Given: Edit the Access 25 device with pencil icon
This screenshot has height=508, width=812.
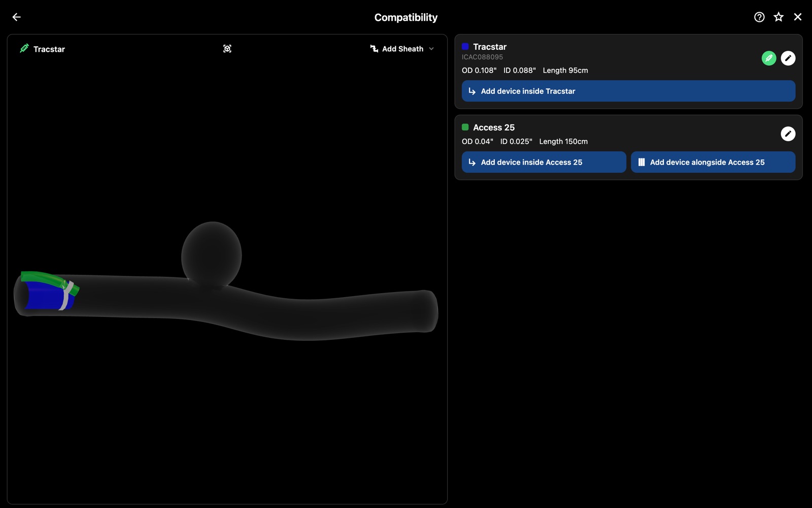Looking at the screenshot, I should (x=788, y=134).
